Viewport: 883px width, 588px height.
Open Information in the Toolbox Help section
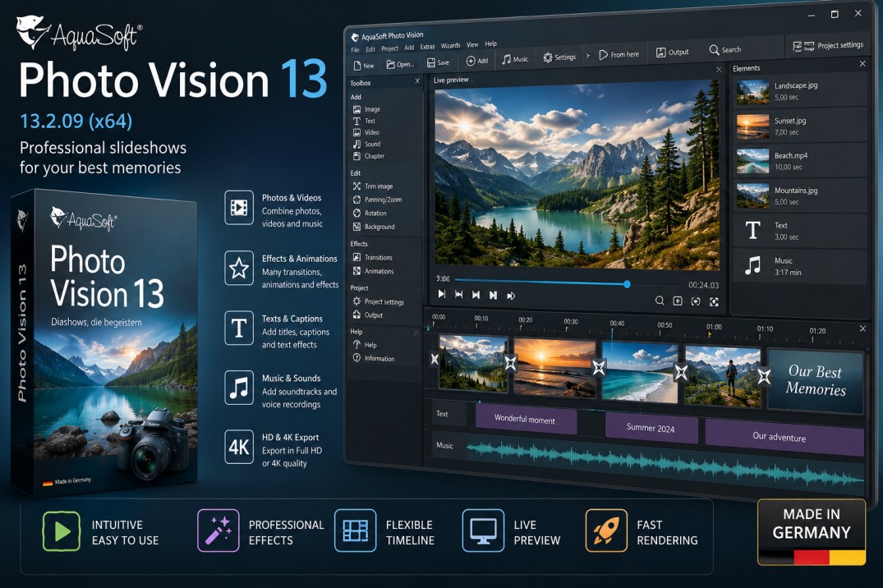point(374,358)
